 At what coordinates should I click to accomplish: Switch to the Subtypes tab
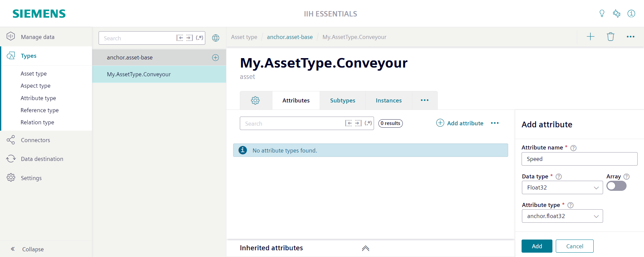point(342,100)
